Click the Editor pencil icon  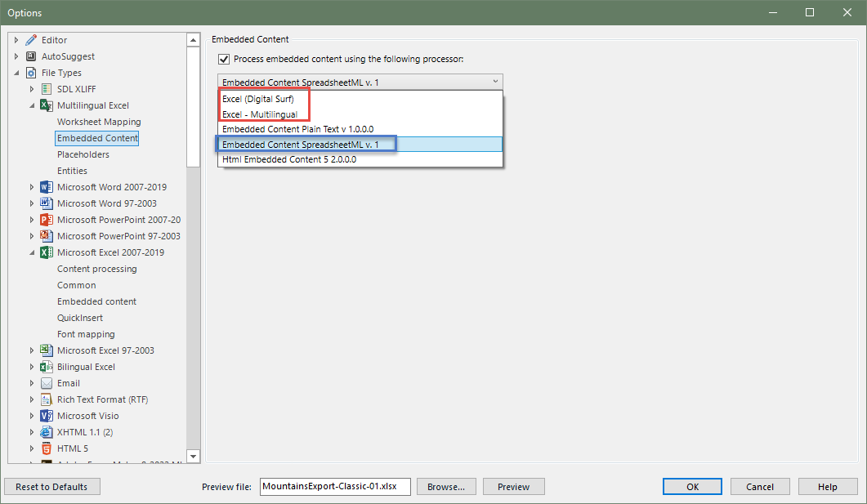[x=31, y=40]
